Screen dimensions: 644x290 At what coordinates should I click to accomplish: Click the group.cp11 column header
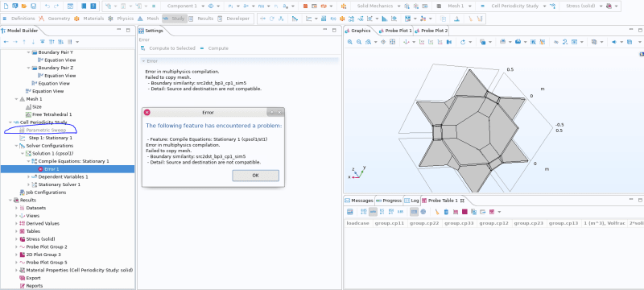click(x=390, y=223)
